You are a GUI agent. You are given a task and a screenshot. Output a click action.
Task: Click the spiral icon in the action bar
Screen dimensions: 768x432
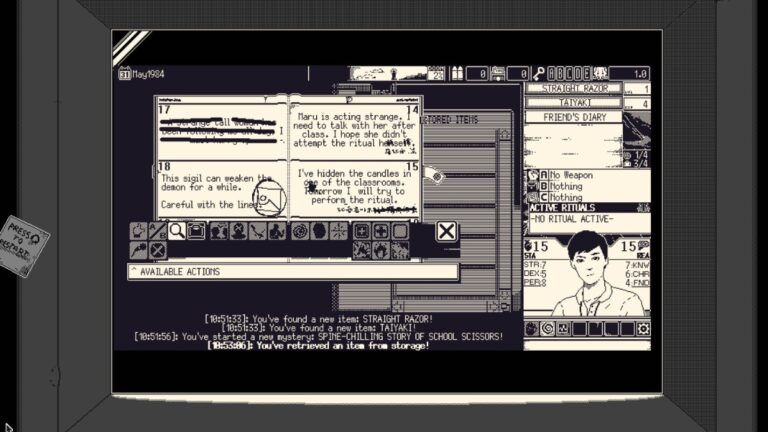299,231
